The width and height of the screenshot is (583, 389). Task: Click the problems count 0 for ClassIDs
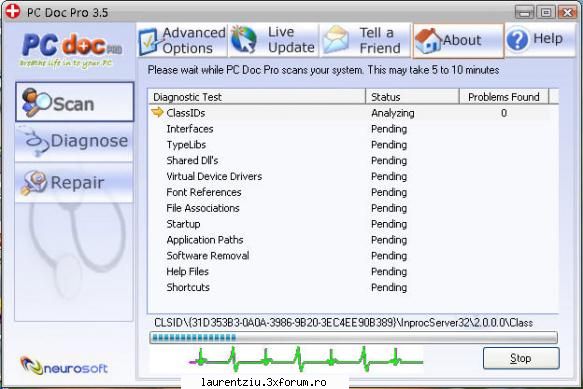(x=504, y=113)
